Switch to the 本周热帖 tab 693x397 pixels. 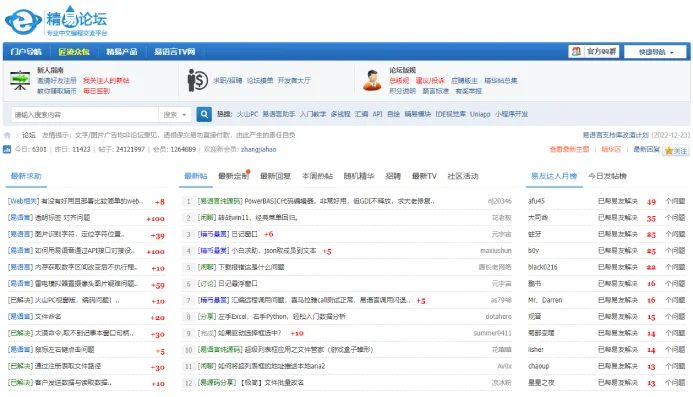(317, 176)
